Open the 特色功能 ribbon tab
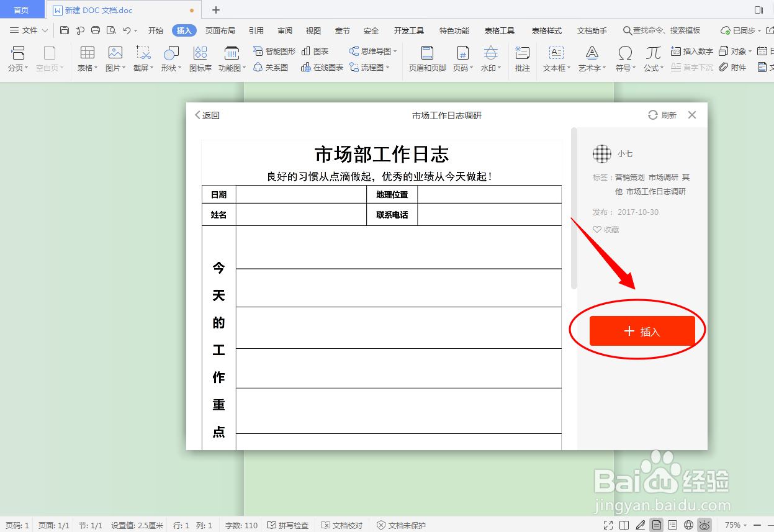Screen dimensions: 774x532 (454, 30)
